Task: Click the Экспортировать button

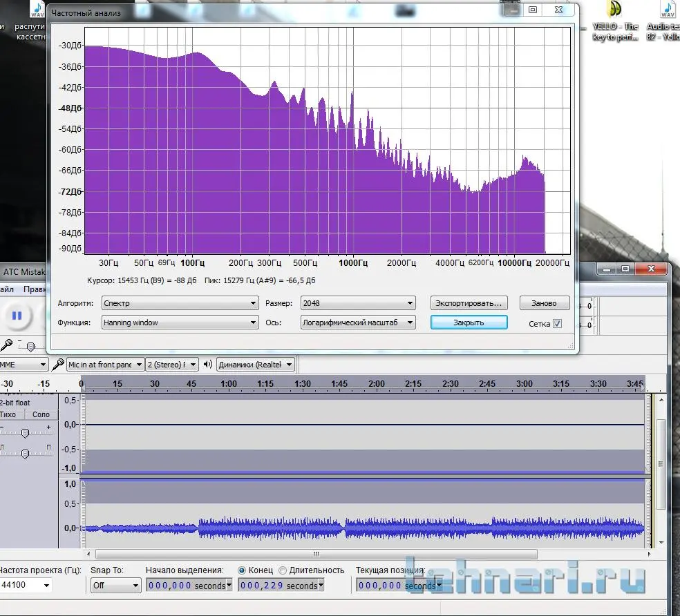Action: coord(469,303)
